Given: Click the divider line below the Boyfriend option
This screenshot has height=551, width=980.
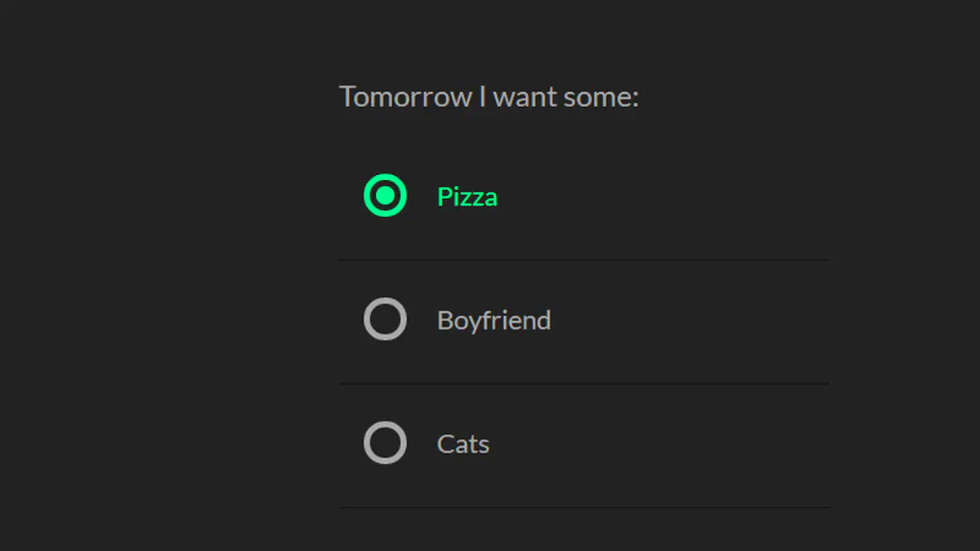Looking at the screenshot, I should pos(584,383).
